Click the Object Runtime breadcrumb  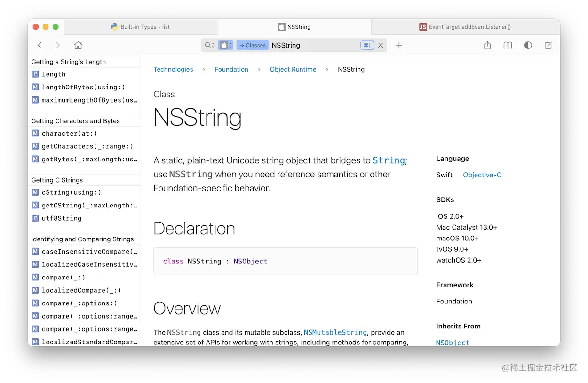coord(293,69)
